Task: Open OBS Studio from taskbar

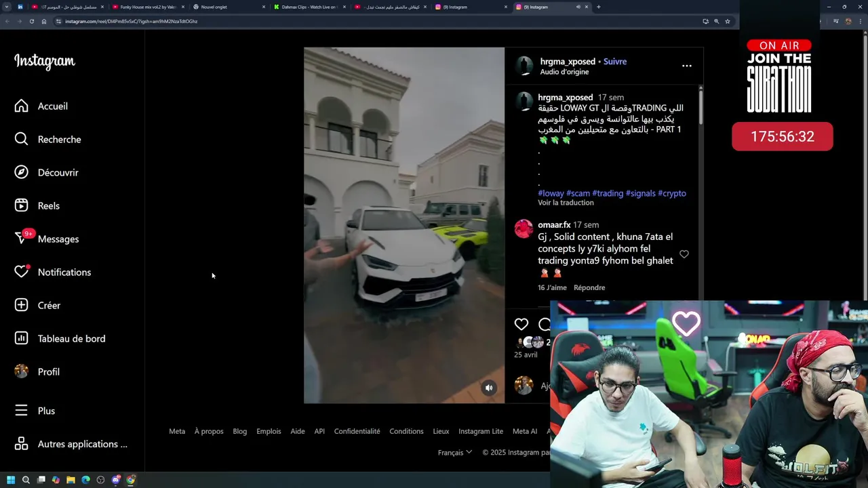Action: [x=100, y=480]
